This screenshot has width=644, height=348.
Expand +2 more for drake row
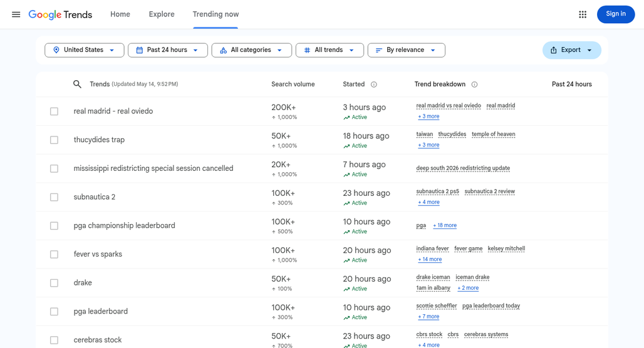(468, 288)
